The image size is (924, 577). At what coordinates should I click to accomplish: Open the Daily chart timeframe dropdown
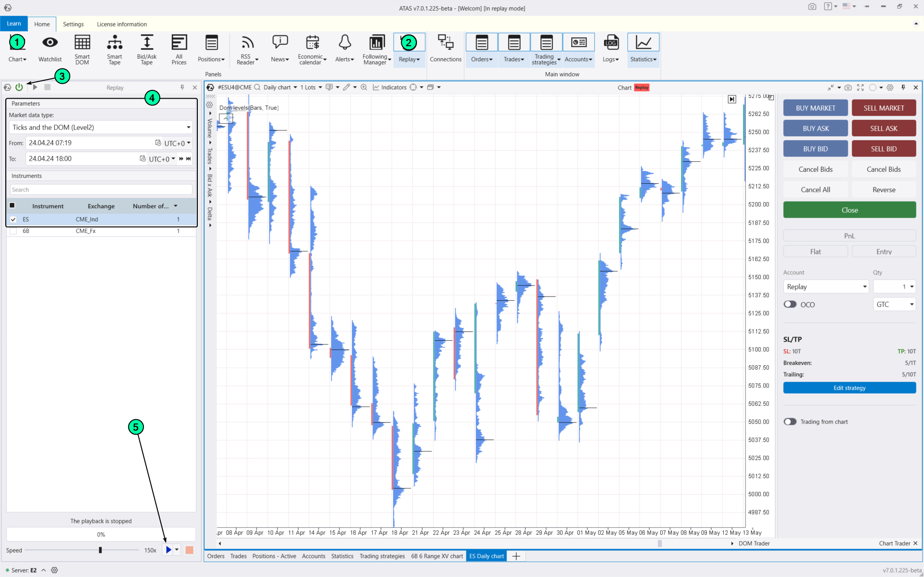pos(280,87)
